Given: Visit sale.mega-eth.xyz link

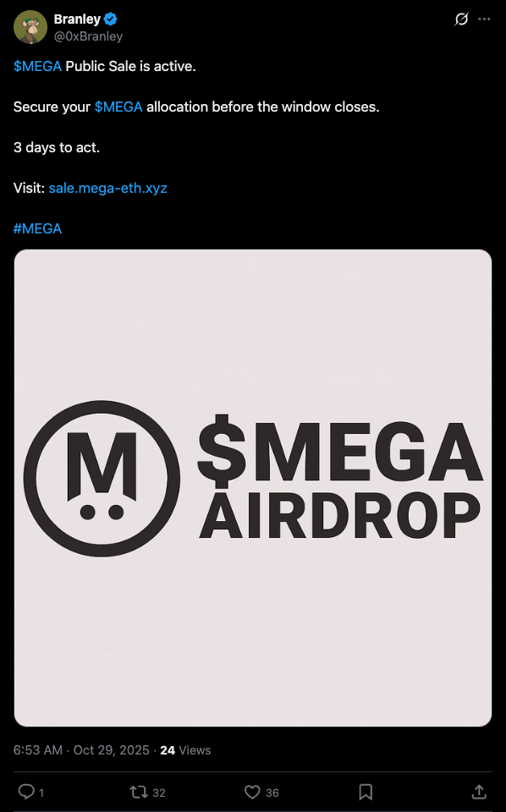Looking at the screenshot, I should (107, 188).
